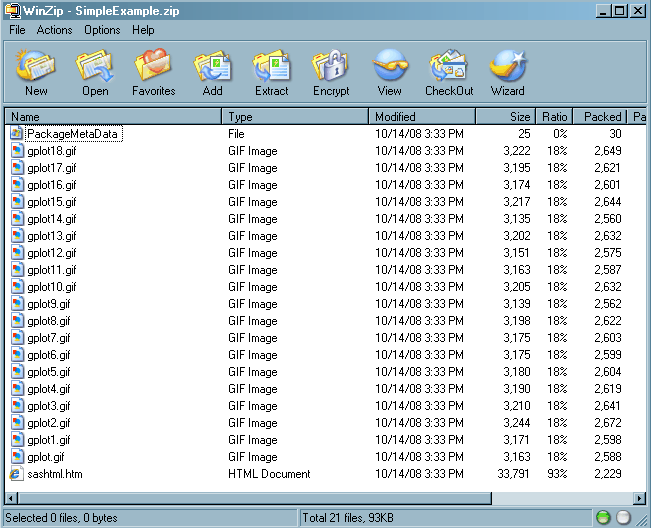The height and width of the screenshot is (528, 651).
Task: Click the CheckOut toolbar icon
Action: tap(449, 65)
